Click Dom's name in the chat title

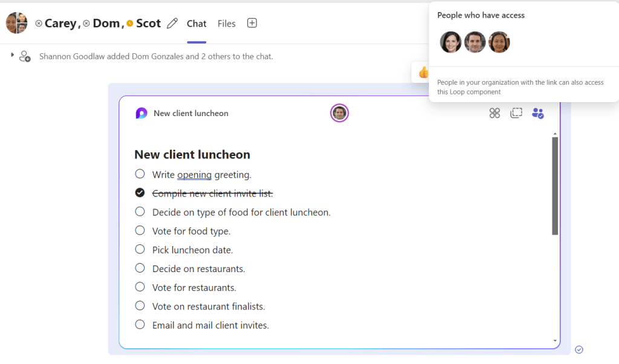pos(106,23)
